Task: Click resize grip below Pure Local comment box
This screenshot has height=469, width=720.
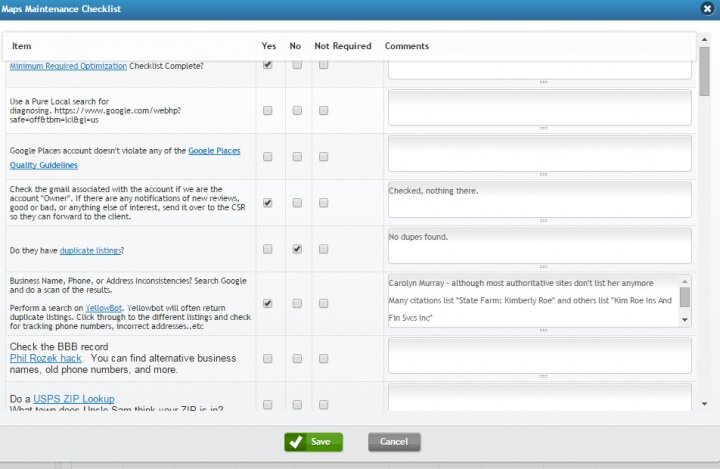Action: [543, 128]
